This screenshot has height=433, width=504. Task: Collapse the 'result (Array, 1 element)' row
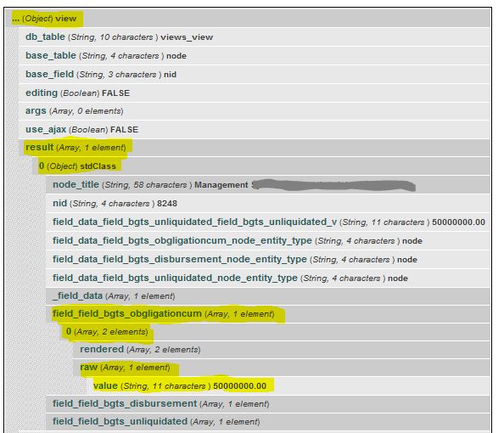pos(255,148)
